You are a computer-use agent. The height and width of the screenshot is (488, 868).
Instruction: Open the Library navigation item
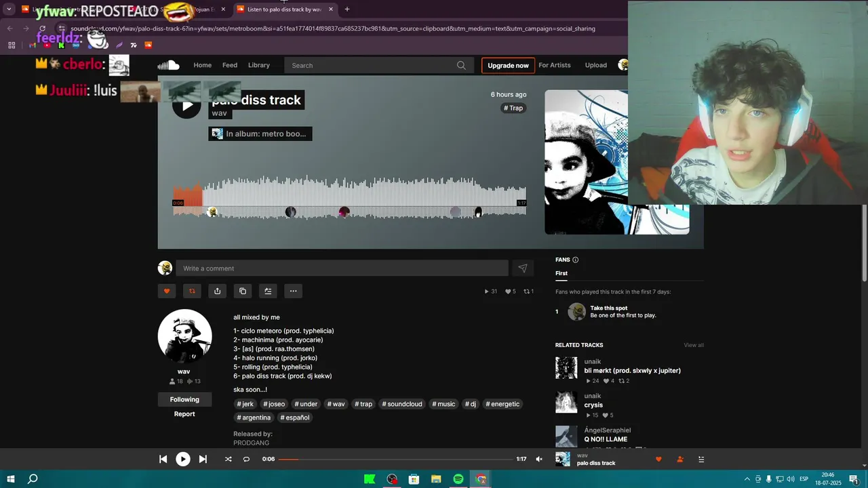(259, 65)
